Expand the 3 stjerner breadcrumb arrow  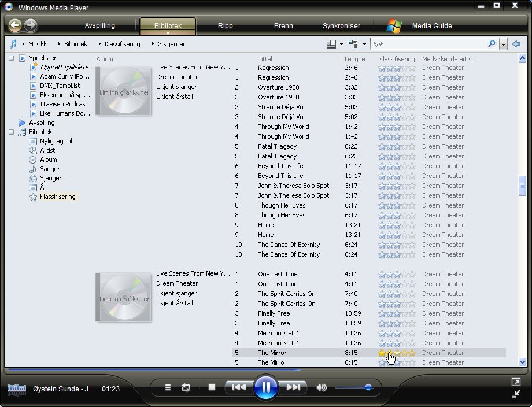point(153,44)
